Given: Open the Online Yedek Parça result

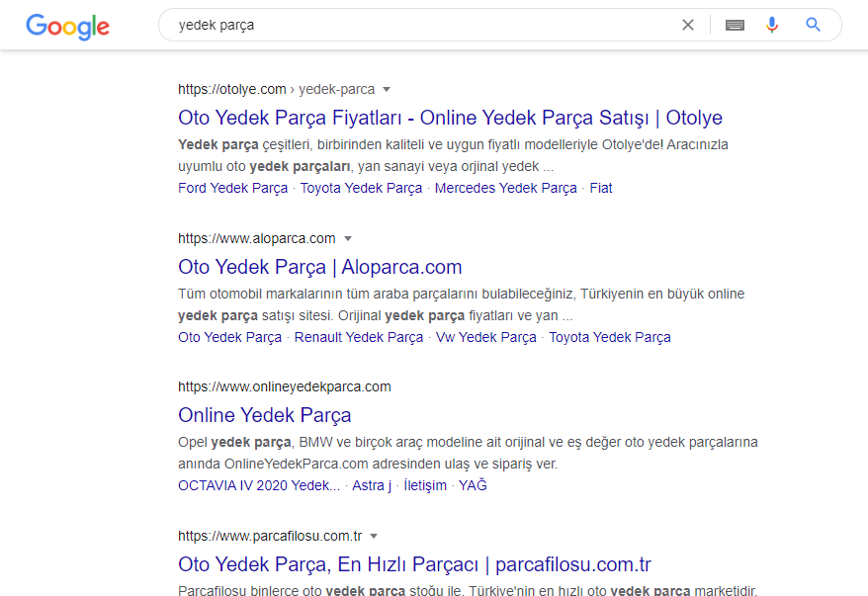Looking at the screenshot, I should [264, 415].
